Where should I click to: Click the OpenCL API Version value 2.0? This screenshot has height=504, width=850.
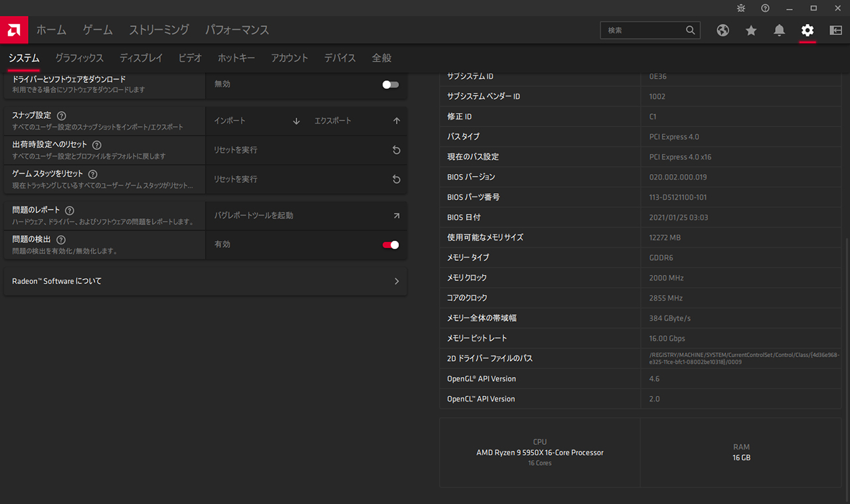[x=654, y=399]
